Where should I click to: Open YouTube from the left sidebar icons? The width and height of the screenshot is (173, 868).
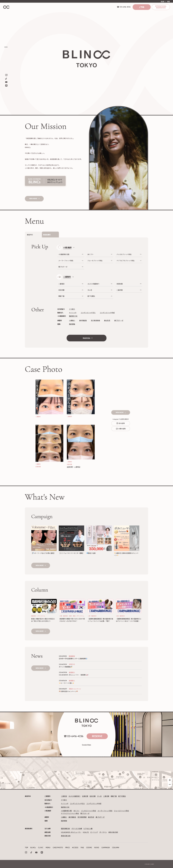(6, 82)
